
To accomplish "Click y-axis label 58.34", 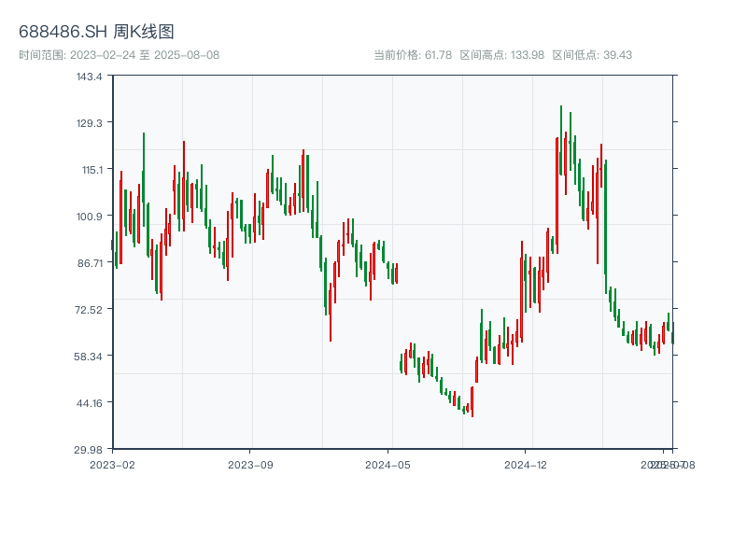I will click(x=88, y=357).
